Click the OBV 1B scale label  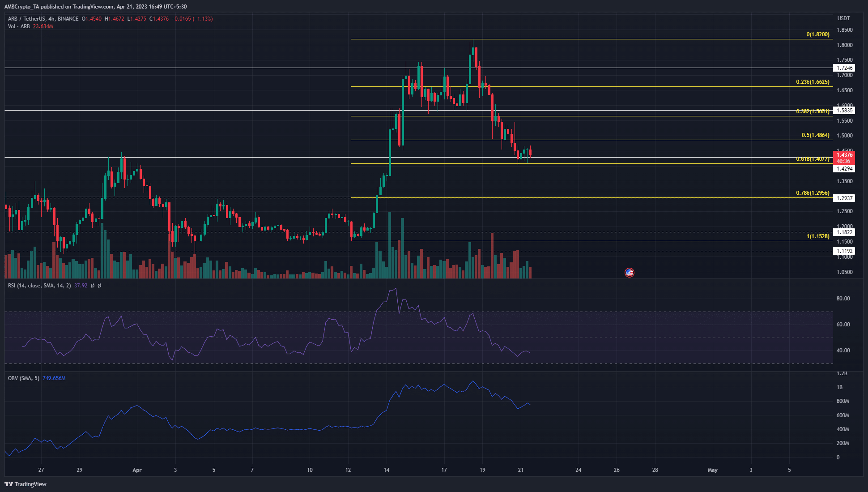point(839,387)
